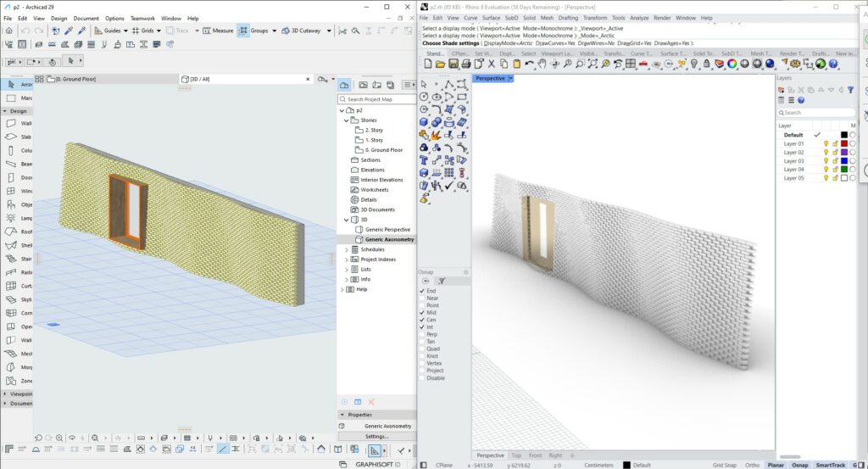Uncheck the End osnap checkbox

coord(423,291)
